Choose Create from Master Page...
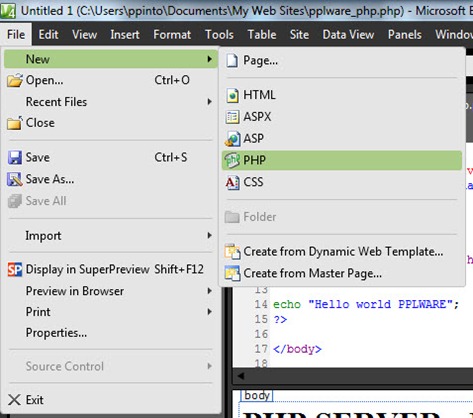Screen dimensions: 473x418 (342, 273)
